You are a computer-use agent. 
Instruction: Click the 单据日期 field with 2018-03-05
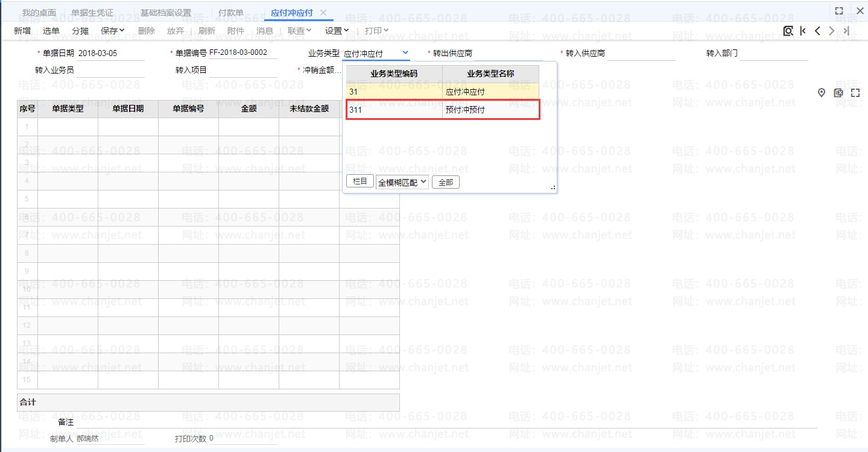tap(110, 53)
